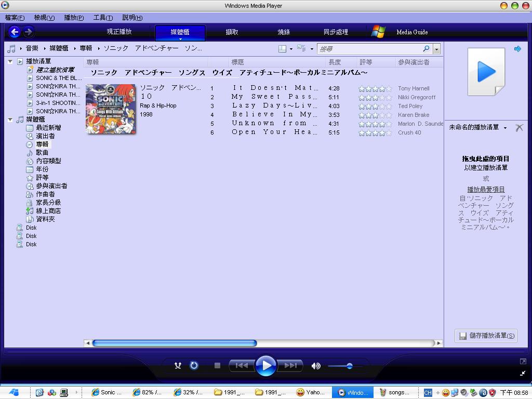Viewport: 532px width, 399px height.
Task: Enable shuffle playback
Action: tap(178, 365)
